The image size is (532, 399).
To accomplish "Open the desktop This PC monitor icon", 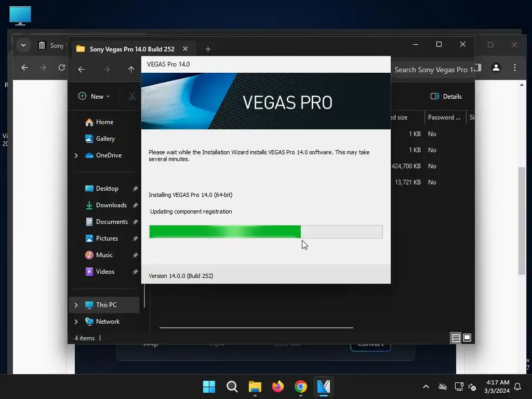I will click(20, 16).
